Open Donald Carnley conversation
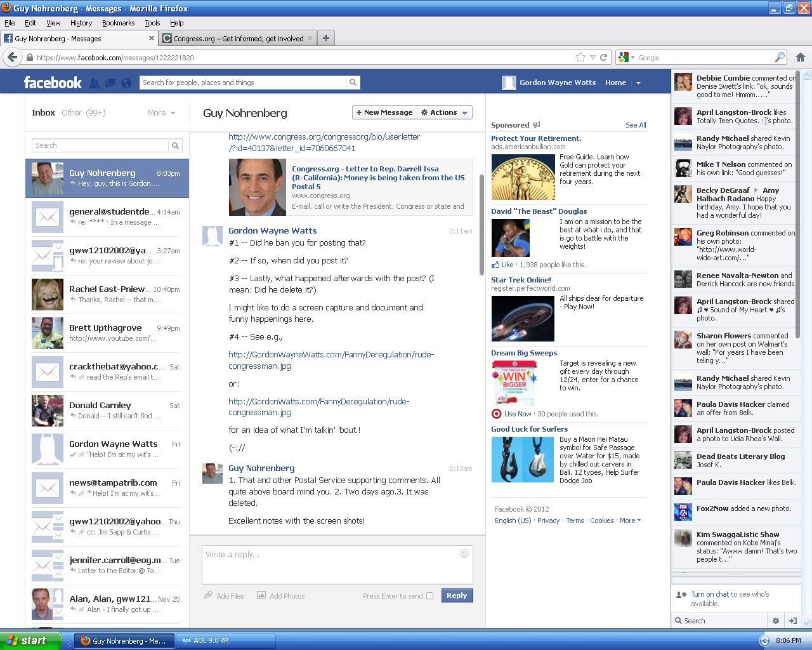The width and height of the screenshot is (812, 650). (x=107, y=411)
